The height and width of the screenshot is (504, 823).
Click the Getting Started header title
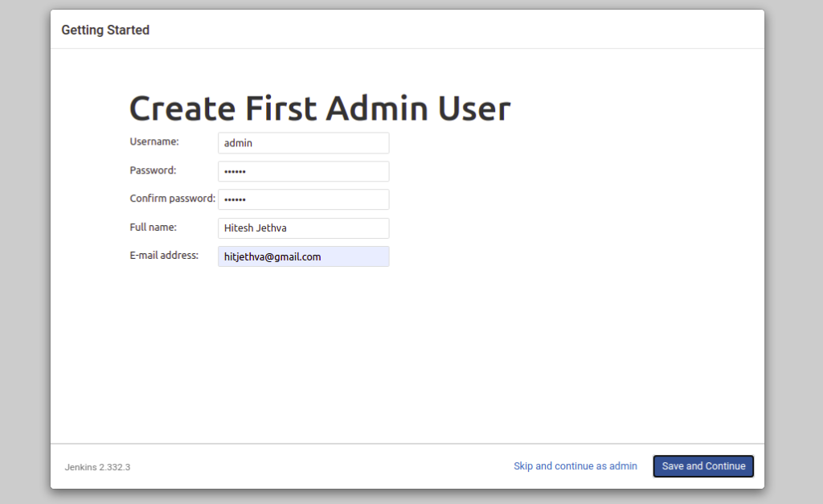point(105,30)
